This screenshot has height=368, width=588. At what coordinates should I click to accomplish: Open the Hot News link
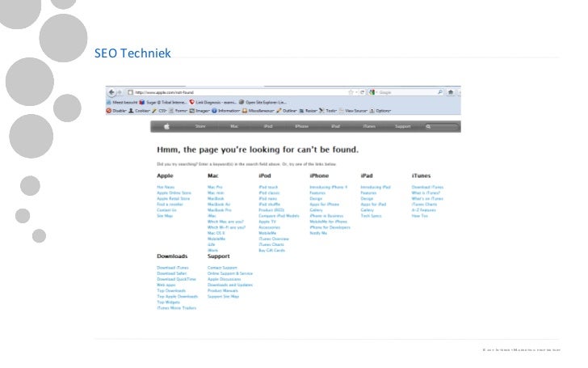(x=166, y=187)
